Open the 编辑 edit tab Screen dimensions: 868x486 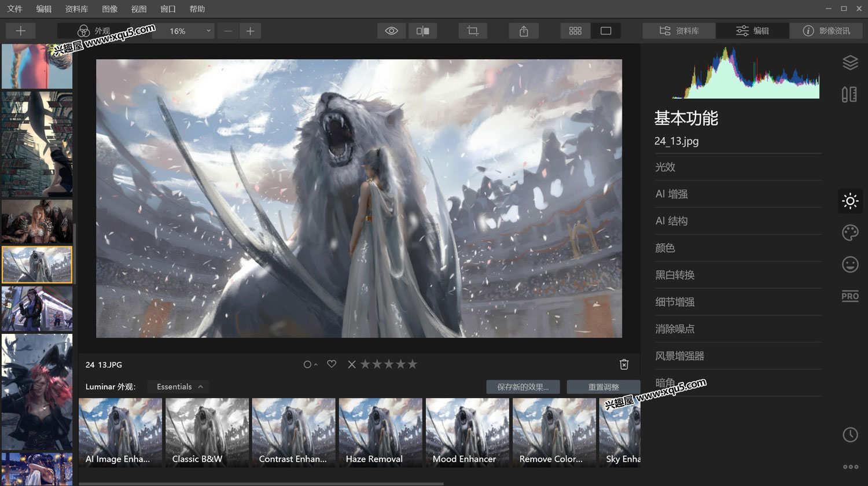(752, 31)
